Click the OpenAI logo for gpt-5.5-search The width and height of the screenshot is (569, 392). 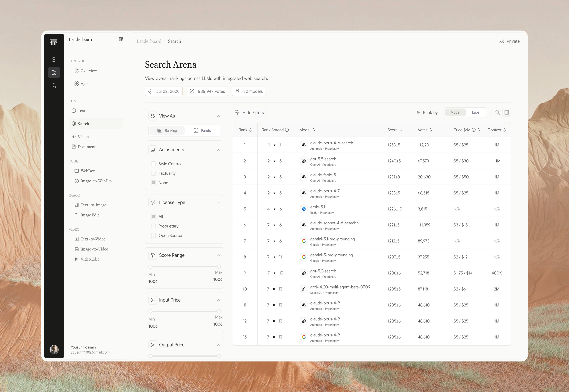304,161
